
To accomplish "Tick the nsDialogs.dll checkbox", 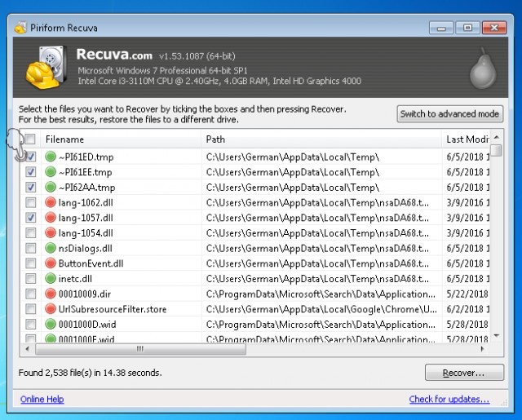I will click(x=31, y=248).
